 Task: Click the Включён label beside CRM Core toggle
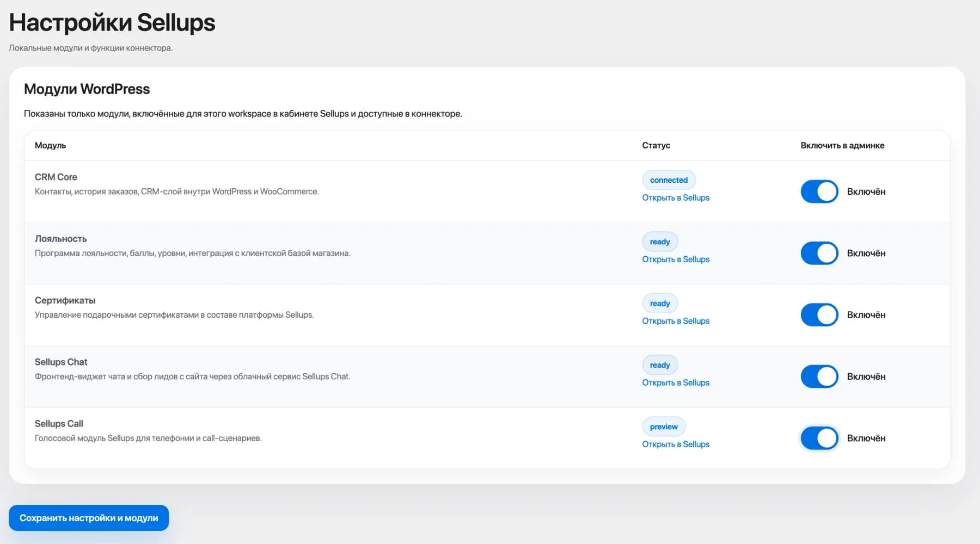click(866, 191)
